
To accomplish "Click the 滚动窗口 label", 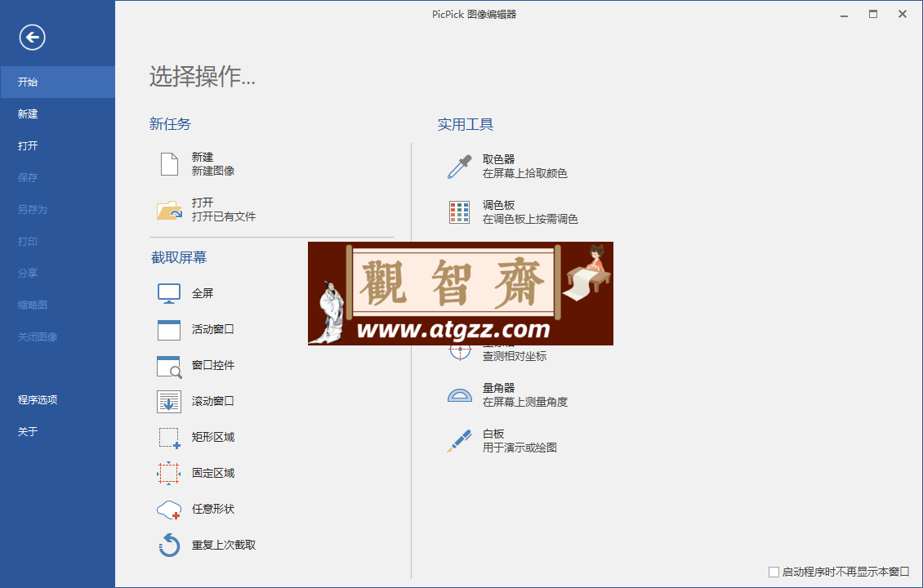I will (213, 402).
